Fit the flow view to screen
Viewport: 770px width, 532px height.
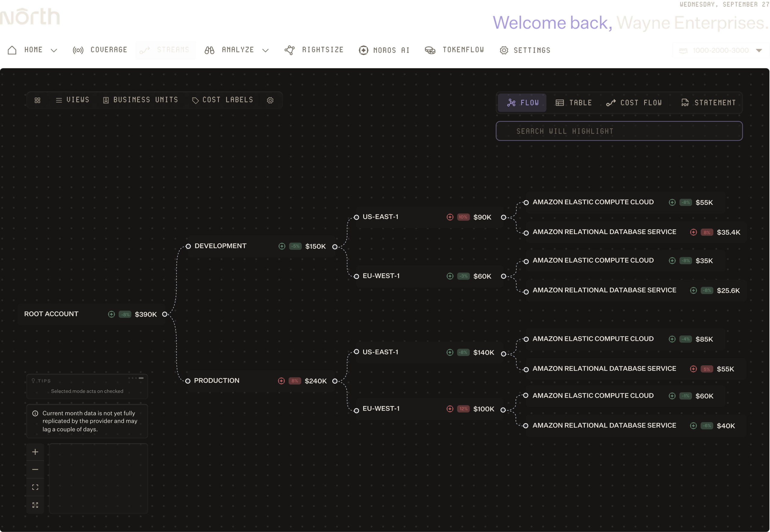[35, 487]
